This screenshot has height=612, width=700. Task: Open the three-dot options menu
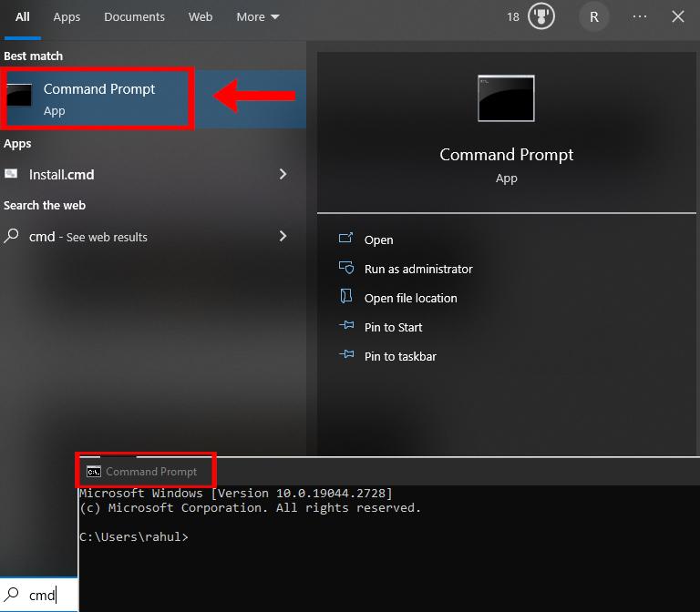click(640, 16)
